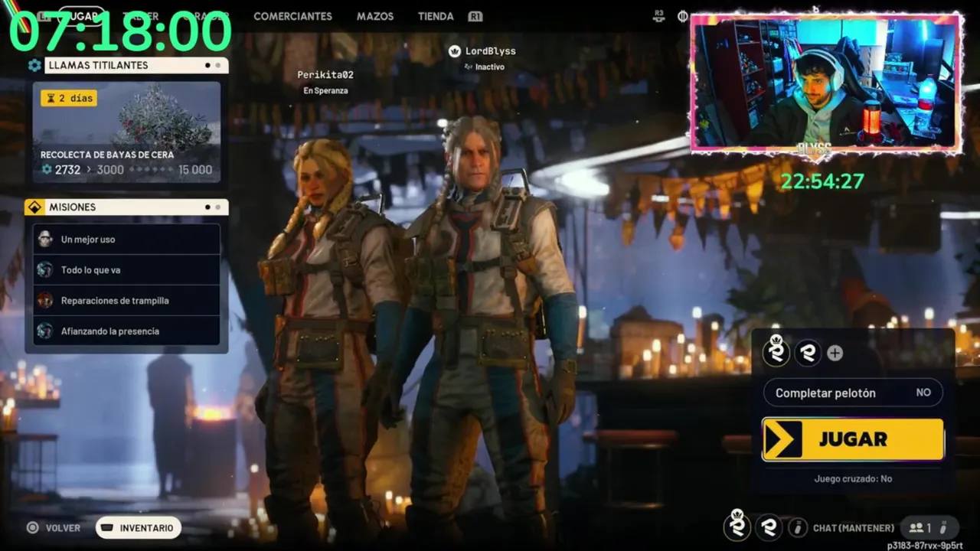The image size is (980, 551).
Task: Click the R3 controller icon in top bar
Action: pos(658,15)
